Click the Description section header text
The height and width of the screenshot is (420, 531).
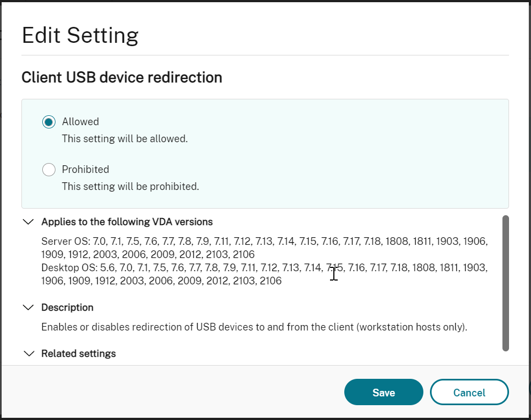68,307
